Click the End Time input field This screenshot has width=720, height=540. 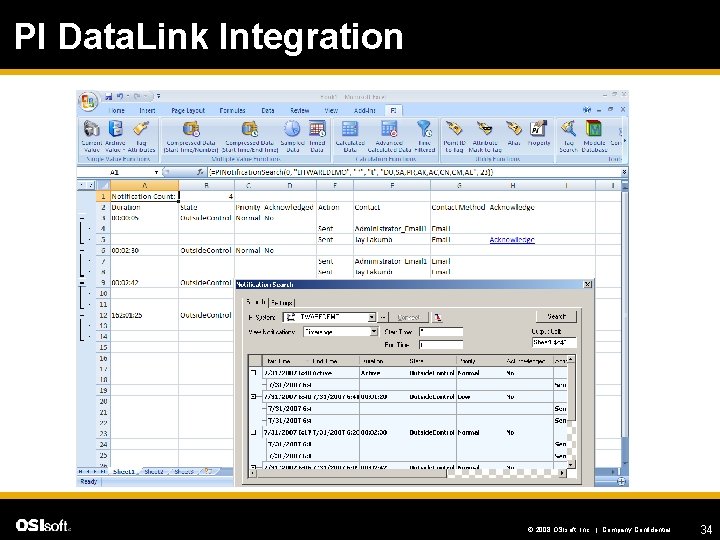point(441,344)
